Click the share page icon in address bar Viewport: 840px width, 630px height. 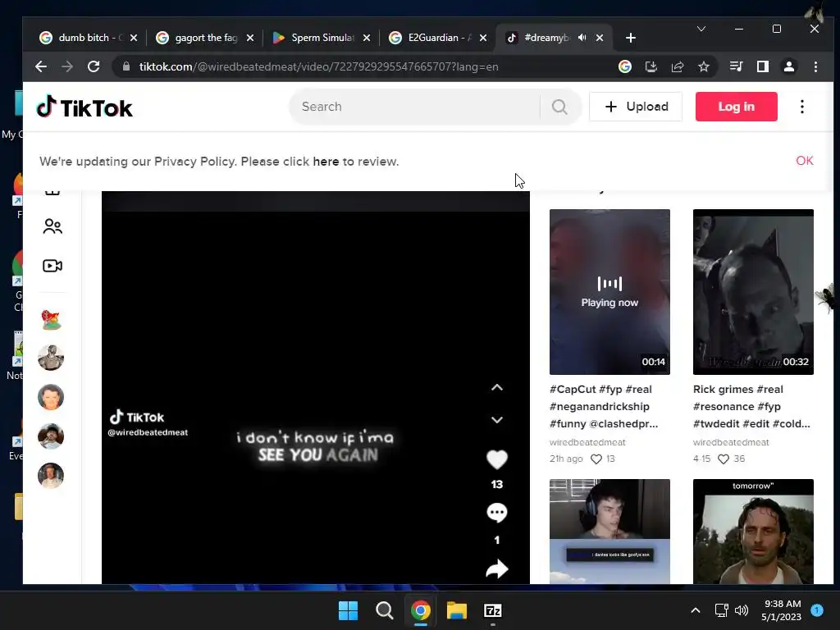click(677, 66)
